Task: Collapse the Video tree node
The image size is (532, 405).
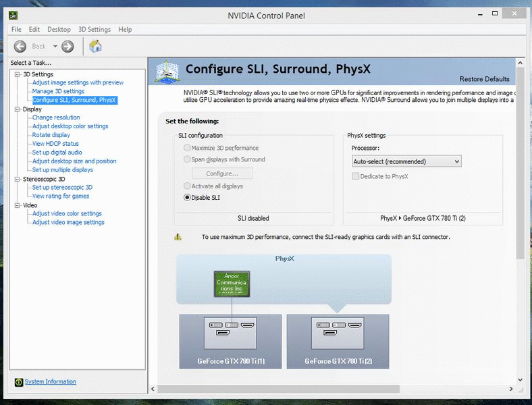Action: click(17, 205)
